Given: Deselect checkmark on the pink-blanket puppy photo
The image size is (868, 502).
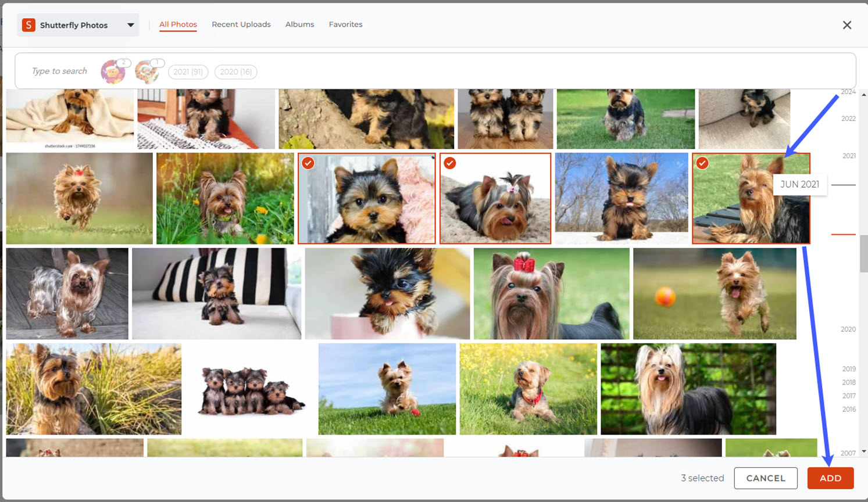Looking at the screenshot, I should point(309,163).
